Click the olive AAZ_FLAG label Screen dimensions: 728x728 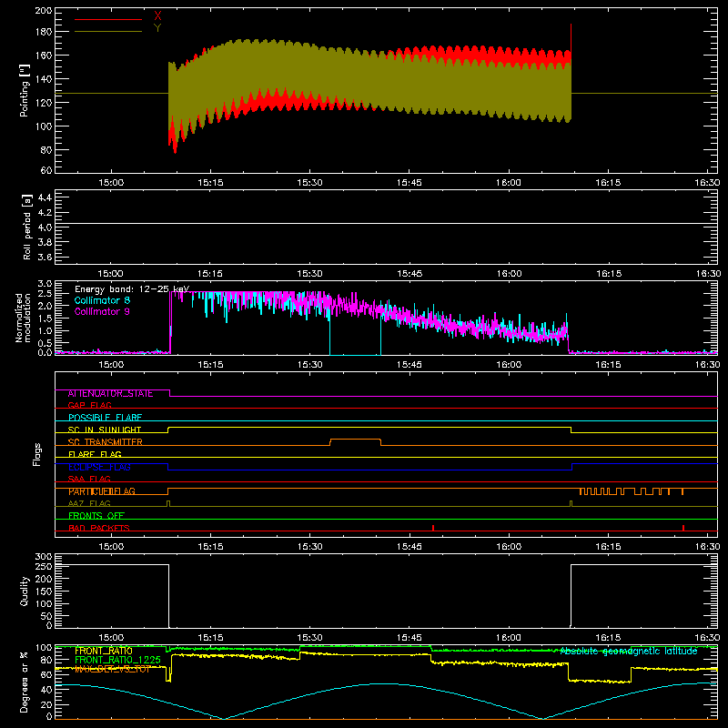[x=89, y=503]
